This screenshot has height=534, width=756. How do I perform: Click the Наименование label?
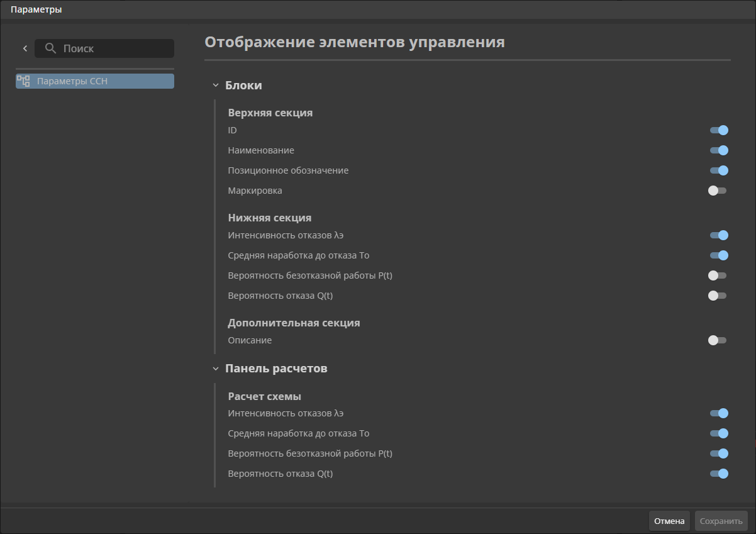pos(261,150)
